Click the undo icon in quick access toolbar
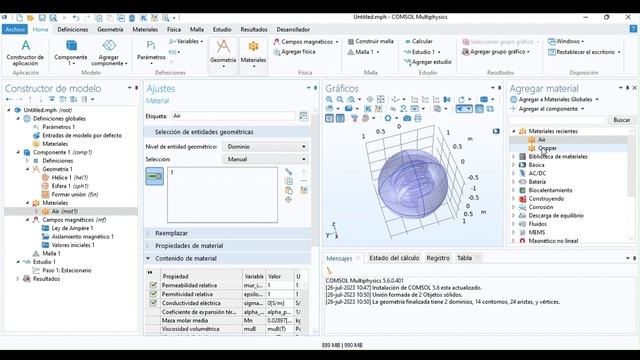The height and width of the screenshot is (360, 640). tap(76, 18)
